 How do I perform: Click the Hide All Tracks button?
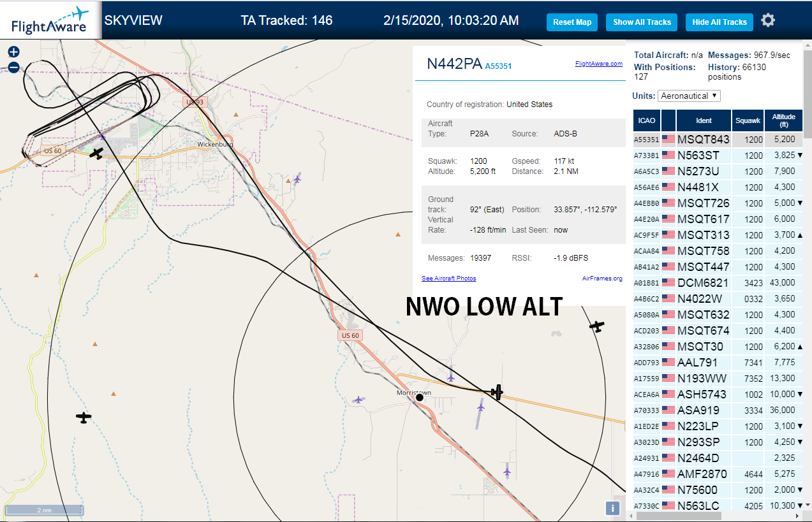pyautogui.click(x=720, y=22)
